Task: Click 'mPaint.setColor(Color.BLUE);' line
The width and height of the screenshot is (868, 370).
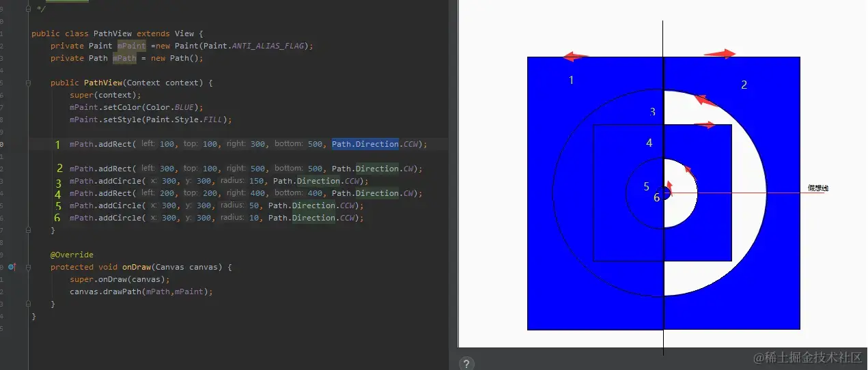Action: click(137, 107)
